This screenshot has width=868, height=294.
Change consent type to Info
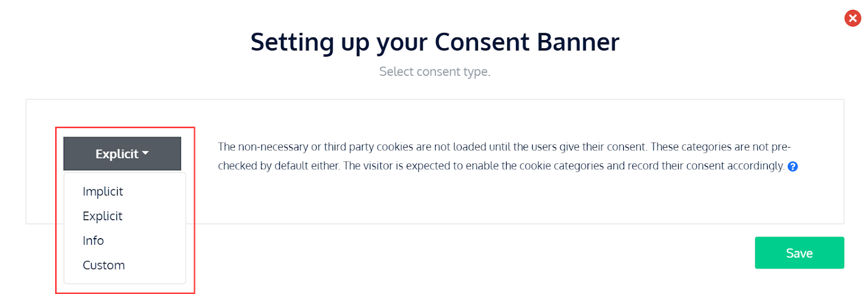coord(93,240)
